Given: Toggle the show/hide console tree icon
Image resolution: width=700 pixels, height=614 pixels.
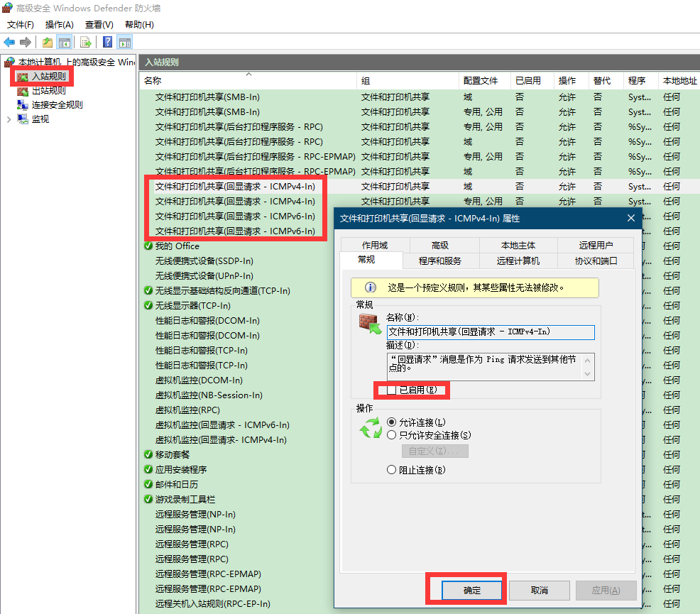Looking at the screenshot, I should click(x=65, y=43).
